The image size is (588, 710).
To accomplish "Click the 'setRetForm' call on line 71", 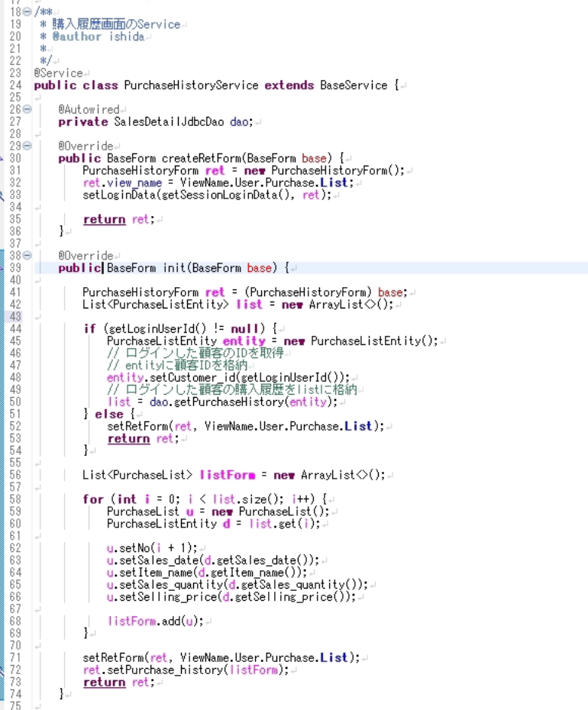I will [113, 657].
